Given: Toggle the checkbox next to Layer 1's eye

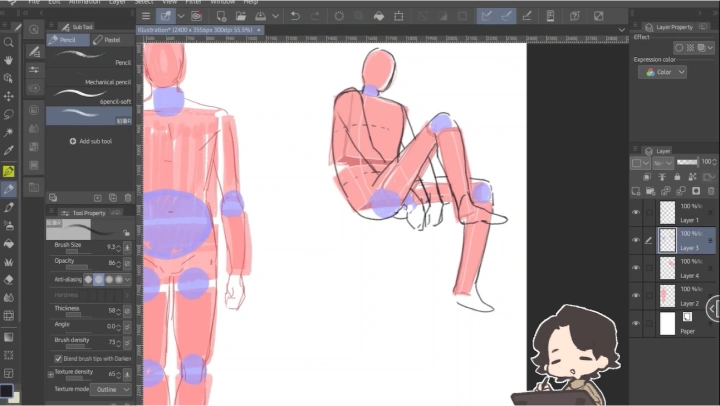Looking at the screenshot, I should coord(649,212).
